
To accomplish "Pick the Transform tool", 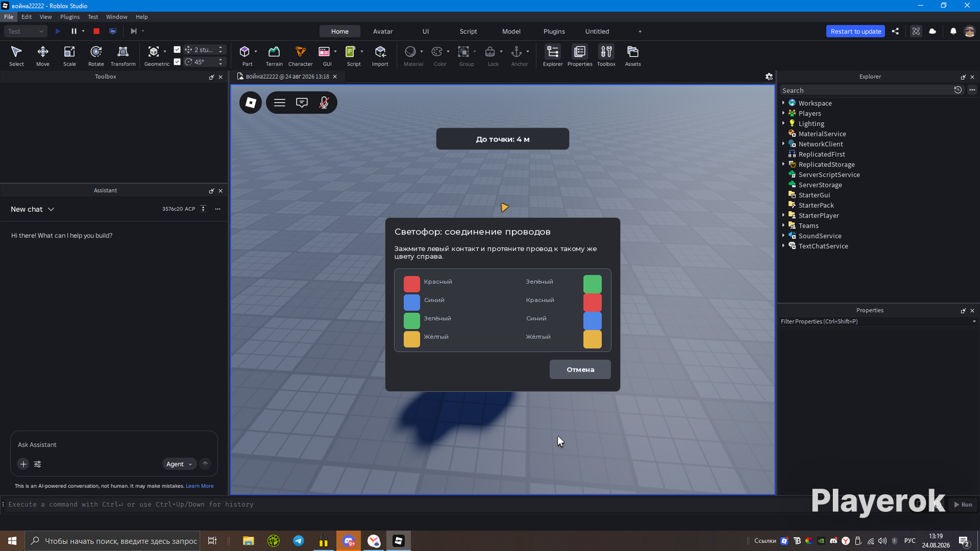I will [123, 56].
